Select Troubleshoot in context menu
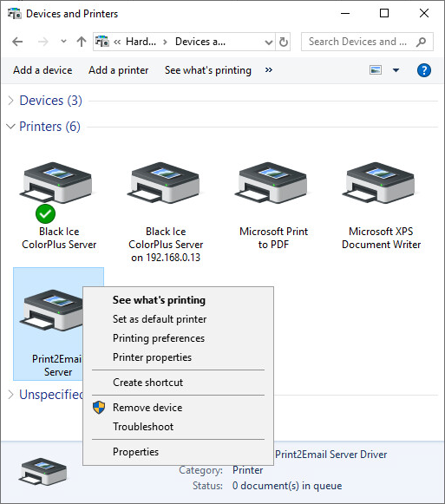Viewport: 445px width, 504px height. [179, 427]
